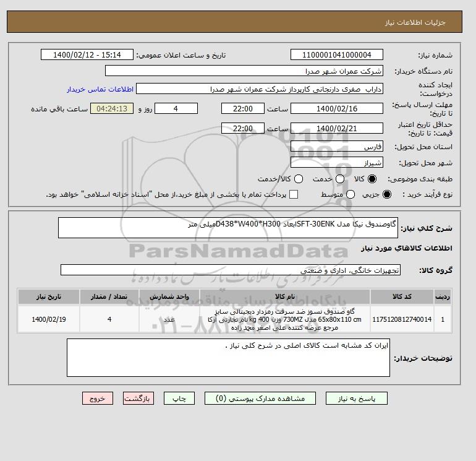Select the کالا/خدمت radio button
The width and height of the screenshot is (476, 461).
(x=299, y=179)
